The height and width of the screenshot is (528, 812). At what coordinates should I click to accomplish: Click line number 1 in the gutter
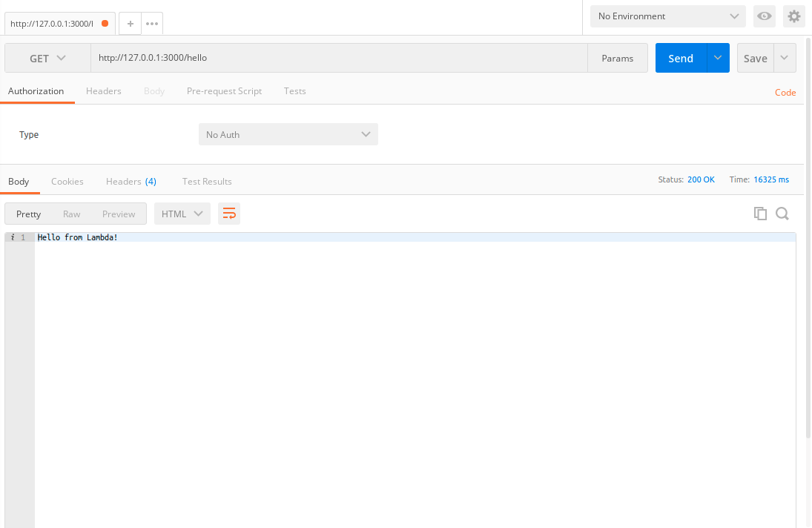click(23, 237)
